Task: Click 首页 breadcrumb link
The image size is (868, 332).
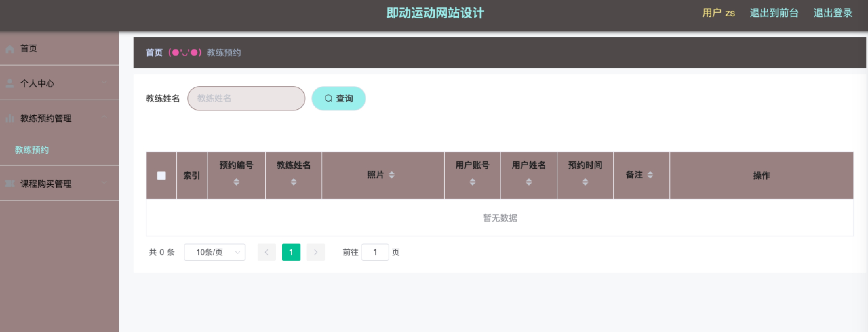Action: 154,53
